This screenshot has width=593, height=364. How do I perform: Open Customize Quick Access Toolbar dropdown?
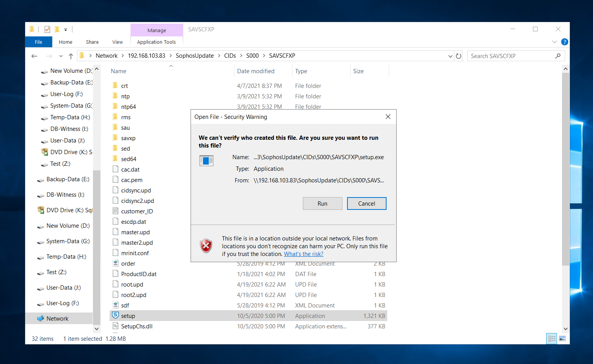pos(65,29)
